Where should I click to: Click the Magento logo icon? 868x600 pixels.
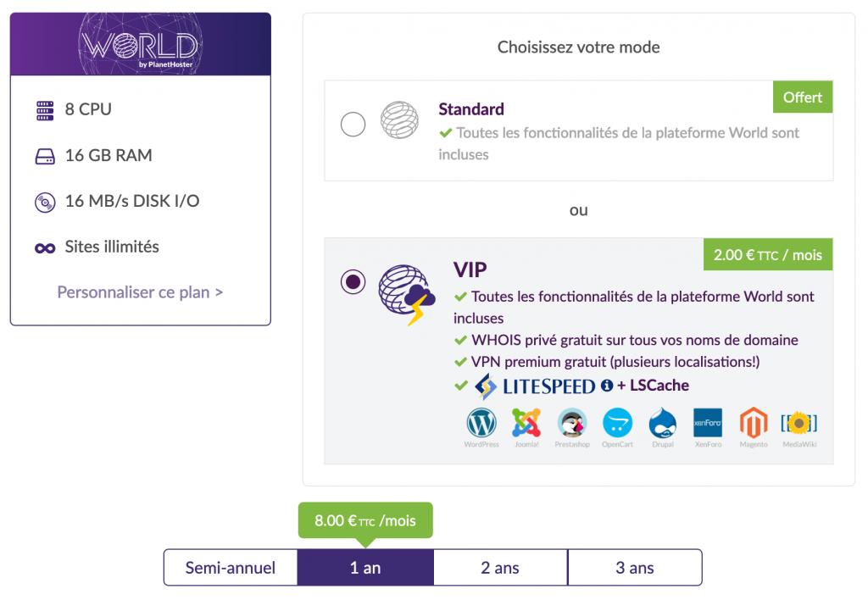pos(754,424)
